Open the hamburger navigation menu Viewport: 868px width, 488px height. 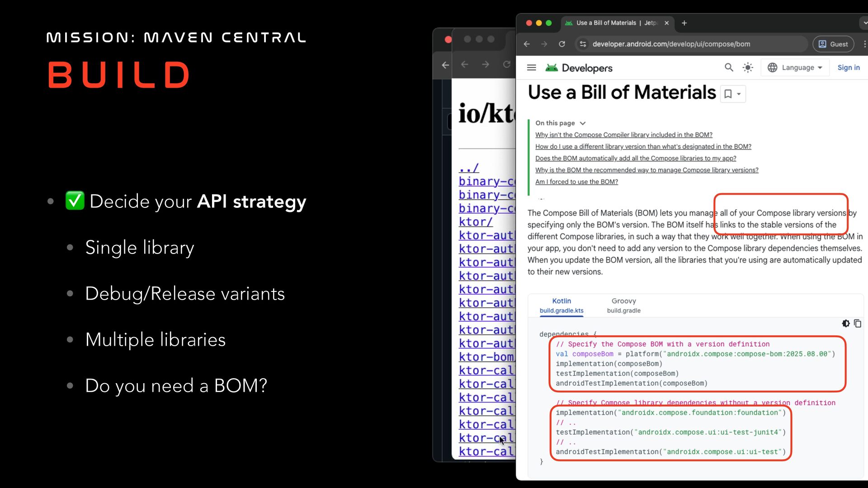[532, 68]
